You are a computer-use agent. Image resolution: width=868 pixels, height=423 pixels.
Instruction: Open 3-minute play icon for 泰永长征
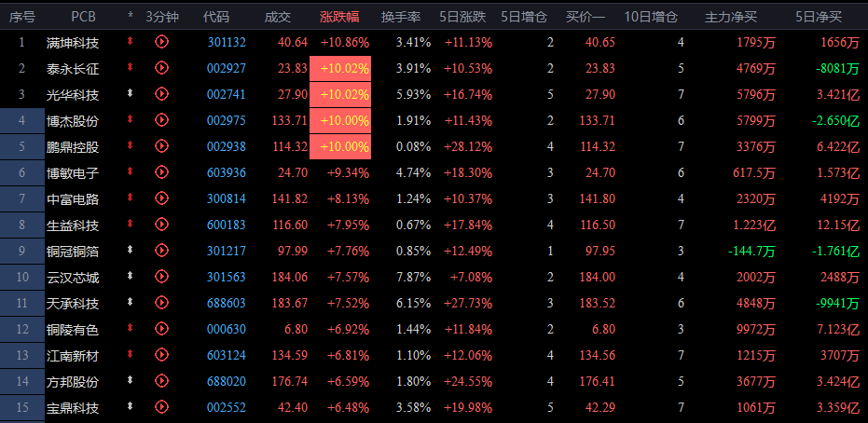click(161, 67)
